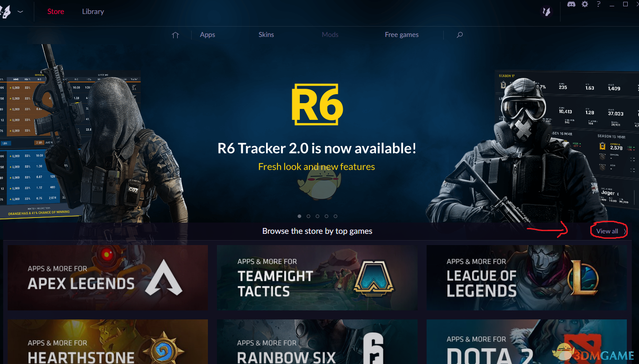Expand the dropdown arrow beside Overwolf logo
The image size is (639, 364).
coord(20,12)
